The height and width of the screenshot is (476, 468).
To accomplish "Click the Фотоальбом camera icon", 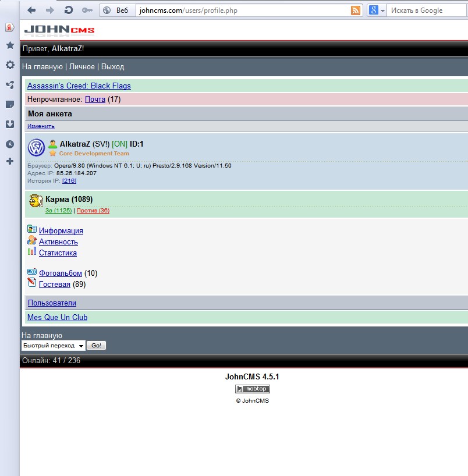I will point(32,271).
